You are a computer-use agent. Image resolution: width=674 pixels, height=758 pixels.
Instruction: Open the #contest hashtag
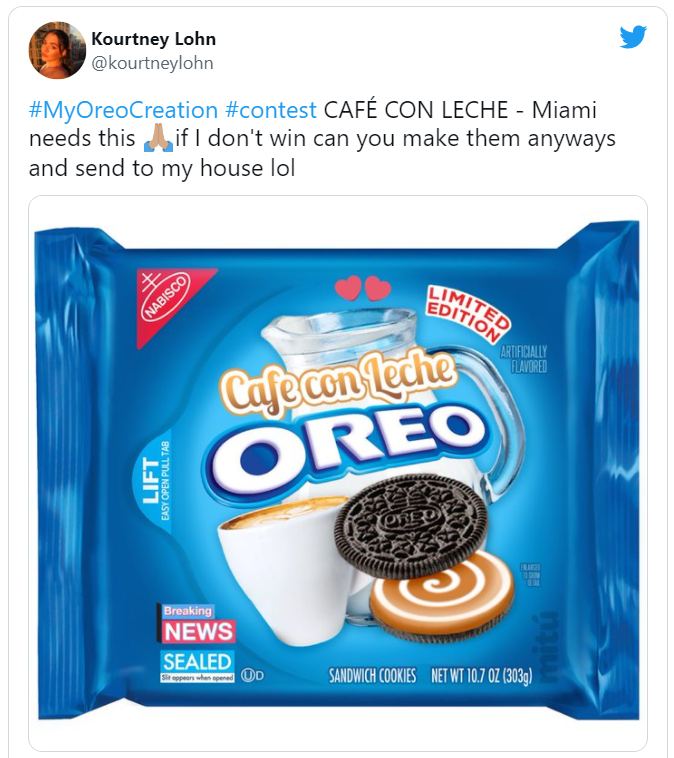[x=271, y=110]
